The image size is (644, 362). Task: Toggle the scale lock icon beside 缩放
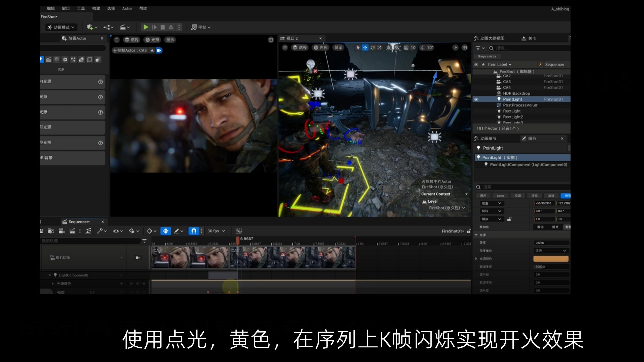tap(509, 219)
